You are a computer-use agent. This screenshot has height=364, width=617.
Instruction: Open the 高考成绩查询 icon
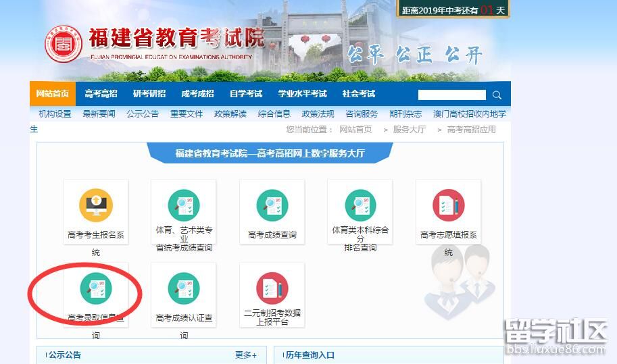point(272,205)
